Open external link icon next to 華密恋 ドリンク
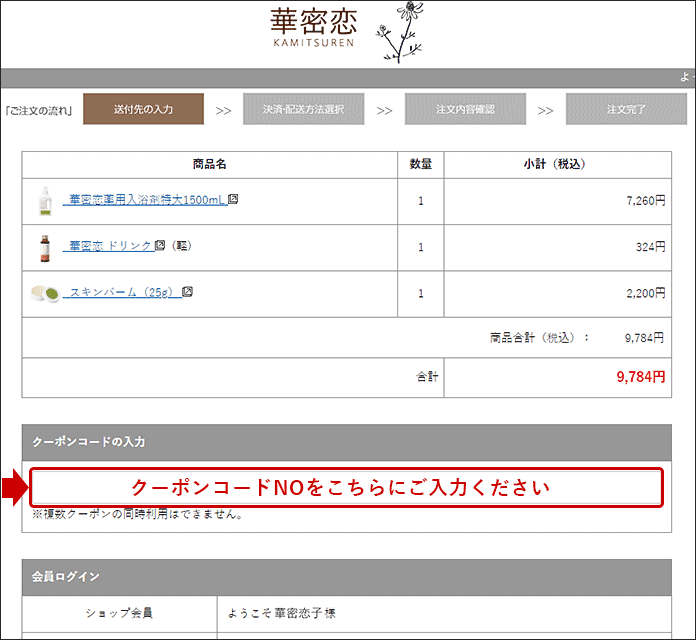 pyautogui.click(x=160, y=245)
